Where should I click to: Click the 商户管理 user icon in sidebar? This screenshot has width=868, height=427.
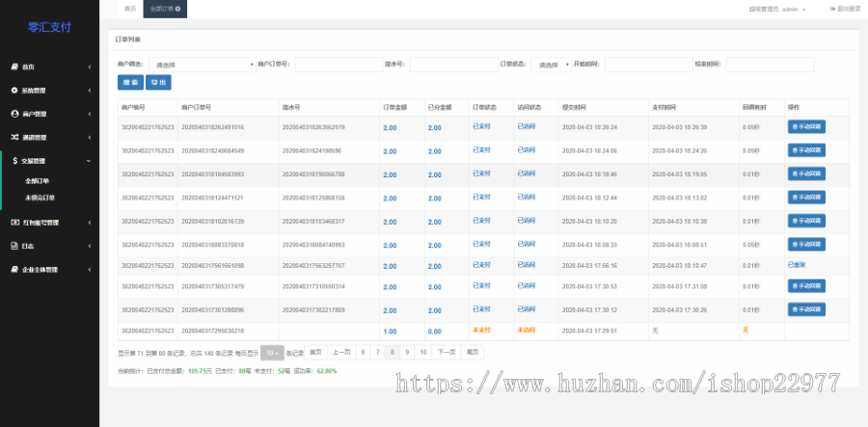pyautogui.click(x=14, y=113)
